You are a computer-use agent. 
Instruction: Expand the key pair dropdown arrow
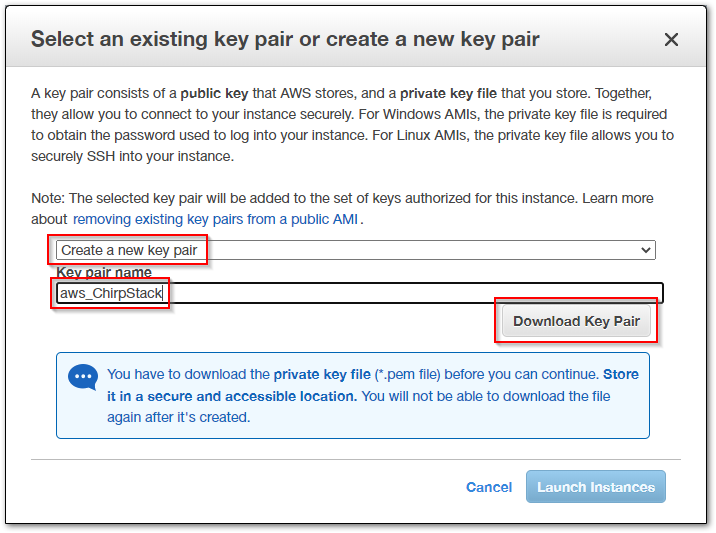coord(645,250)
